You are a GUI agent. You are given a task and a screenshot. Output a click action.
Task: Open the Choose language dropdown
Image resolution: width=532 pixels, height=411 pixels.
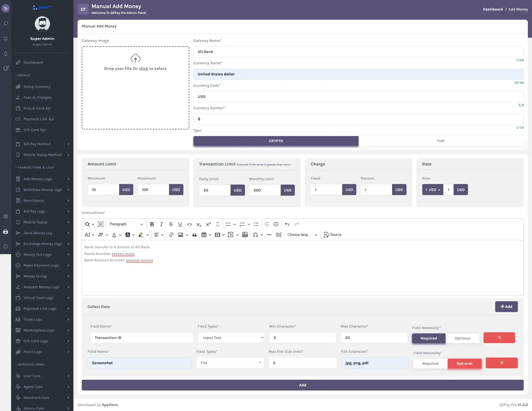(x=302, y=235)
